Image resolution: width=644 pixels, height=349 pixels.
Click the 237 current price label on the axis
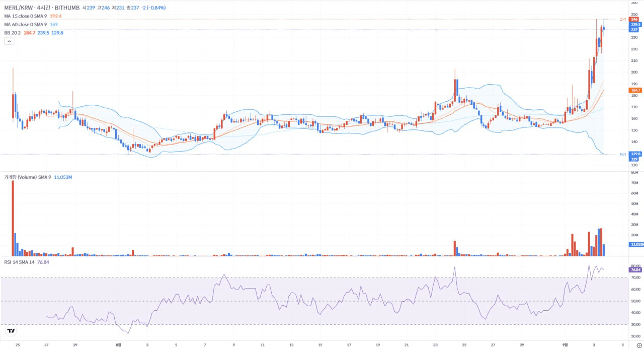pos(634,30)
